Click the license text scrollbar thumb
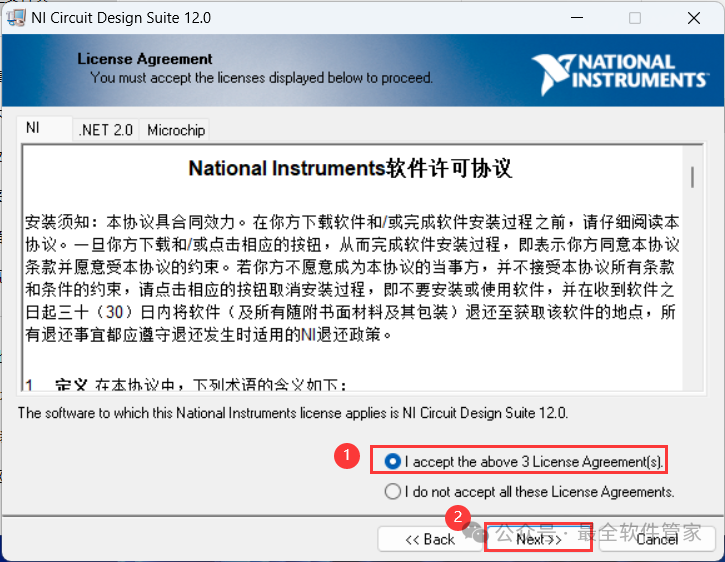This screenshot has height=562, width=725. click(692, 177)
